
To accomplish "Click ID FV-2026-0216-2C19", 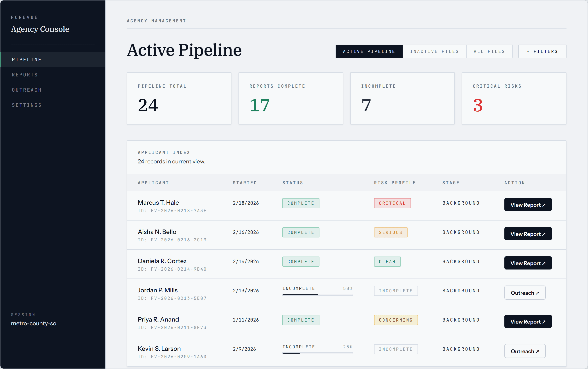I will coord(172,240).
